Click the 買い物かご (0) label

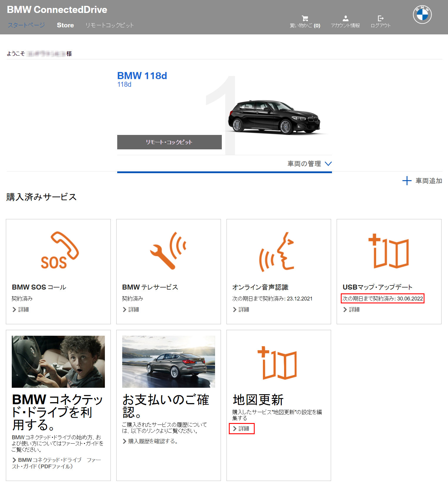click(x=305, y=26)
